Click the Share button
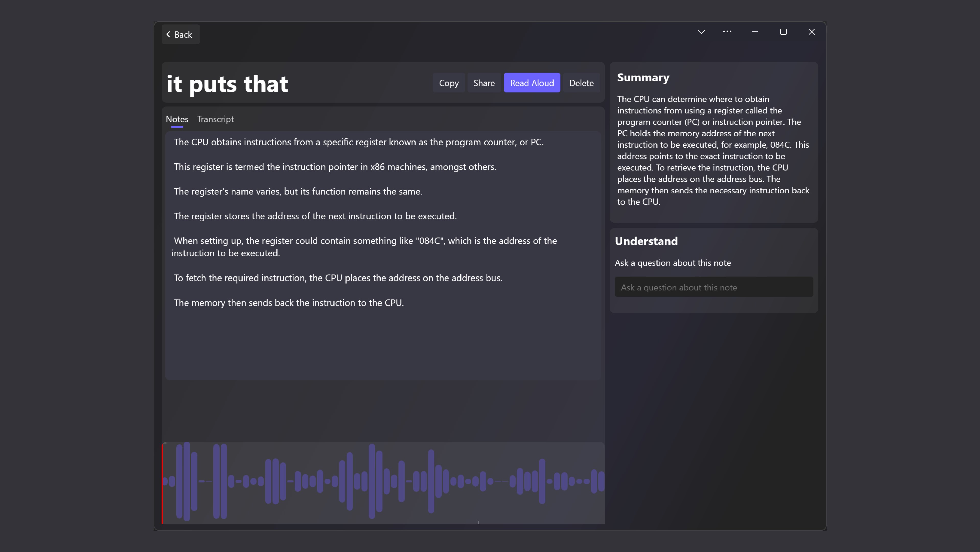980x552 pixels. (483, 83)
